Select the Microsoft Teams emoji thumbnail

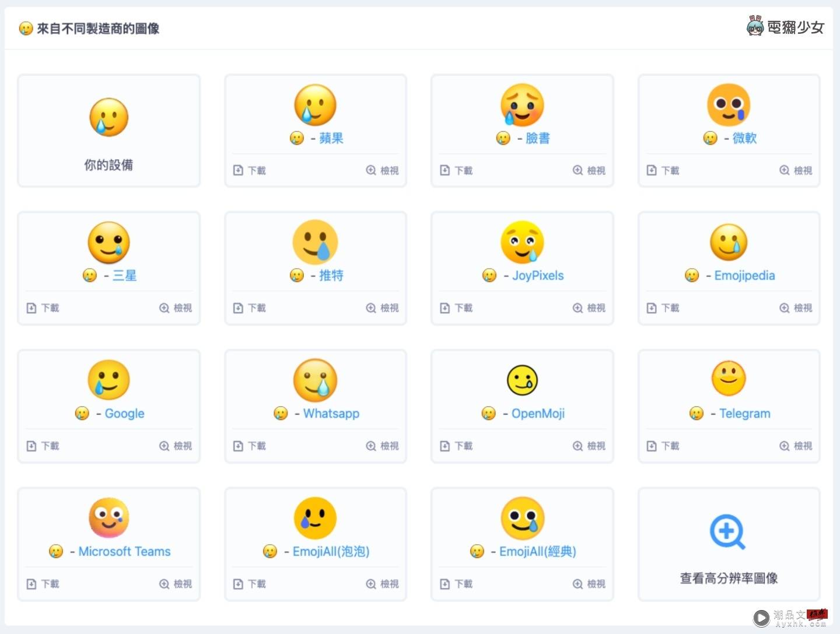(x=109, y=518)
